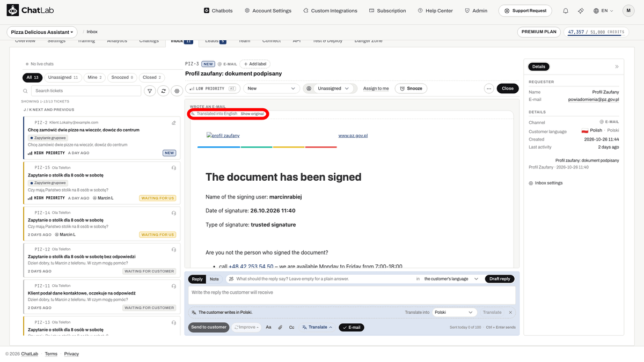644x362 pixels.
Task: Click the headset icon on PIZ-12
Action: click(173, 249)
